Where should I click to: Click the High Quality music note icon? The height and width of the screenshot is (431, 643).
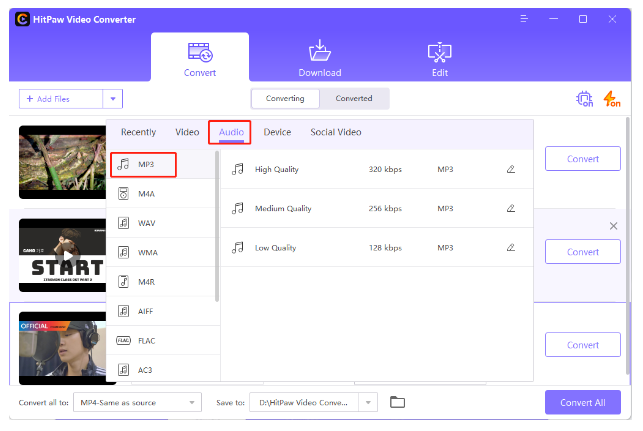coord(237,169)
